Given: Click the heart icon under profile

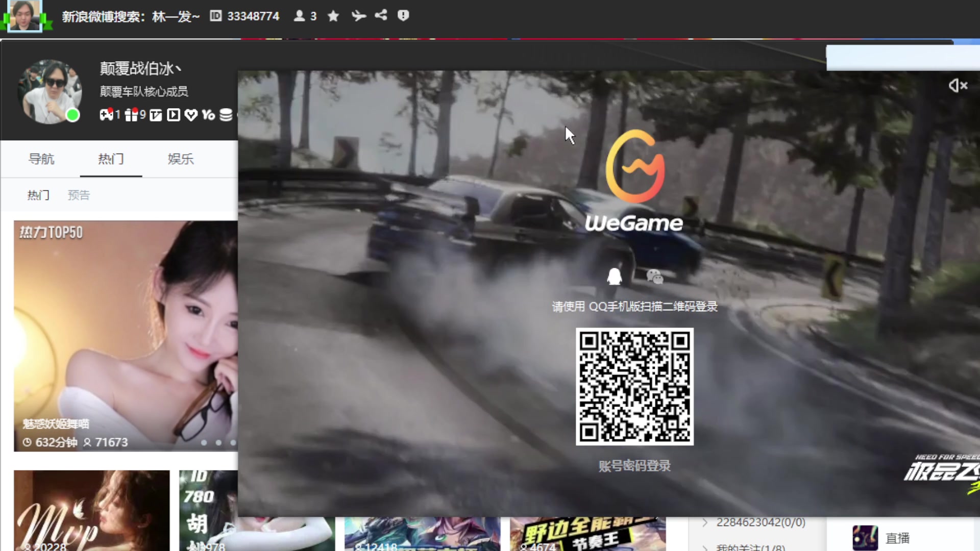Looking at the screenshot, I should coord(191,115).
